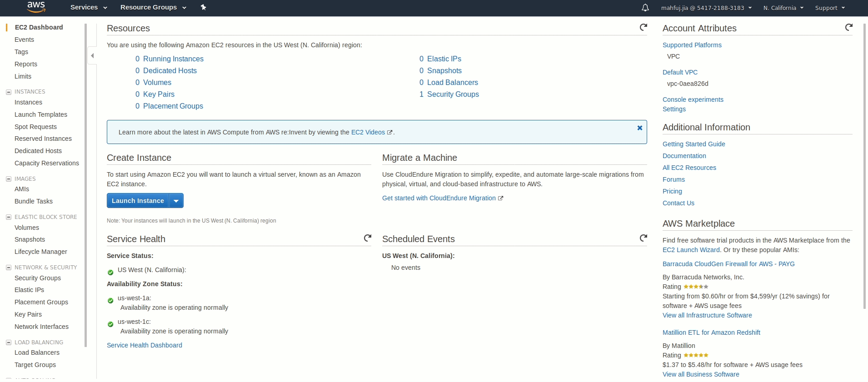Viewport: 868px width, 382px height.
Task: Open the EC2 Videos link in banner
Action: tap(368, 132)
